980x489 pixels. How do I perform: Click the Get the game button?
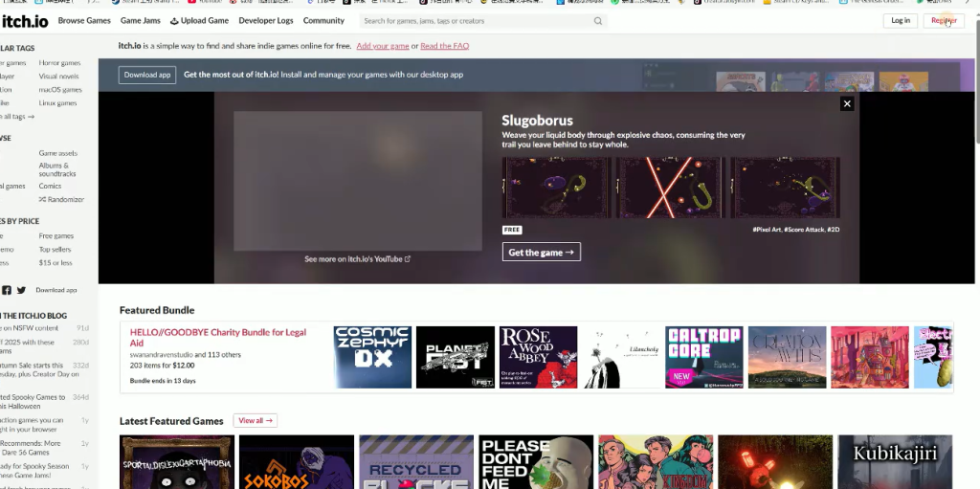tap(541, 253)
